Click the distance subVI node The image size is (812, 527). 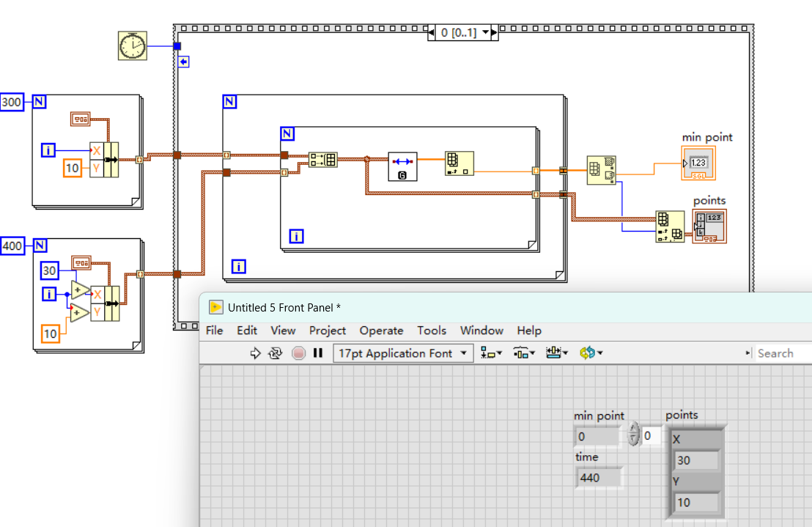(402, 166)
